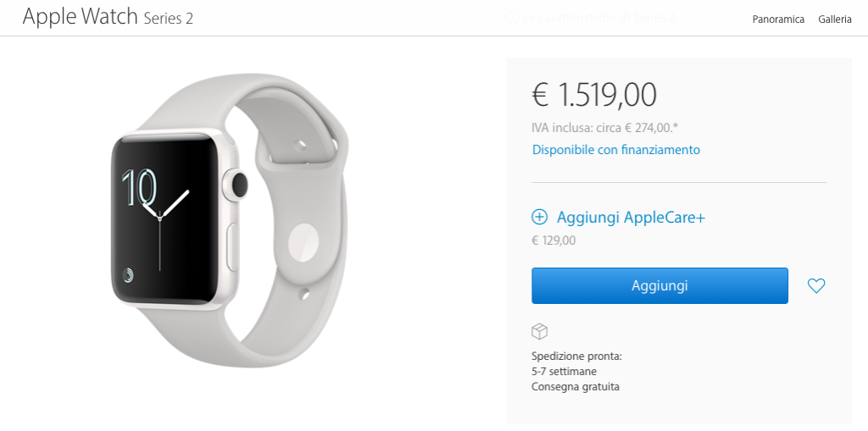Screen dimensions: 868x431
Task: Click the round band pin on the strap
Action: [303, 242]
